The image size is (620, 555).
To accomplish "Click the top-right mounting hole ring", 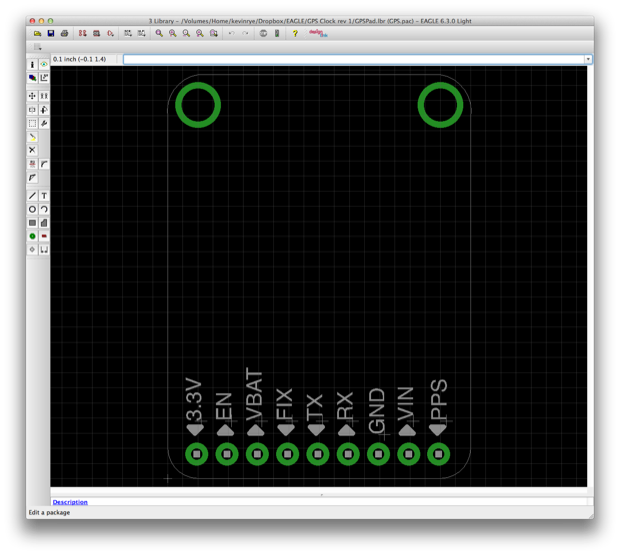I will point(440,105).
